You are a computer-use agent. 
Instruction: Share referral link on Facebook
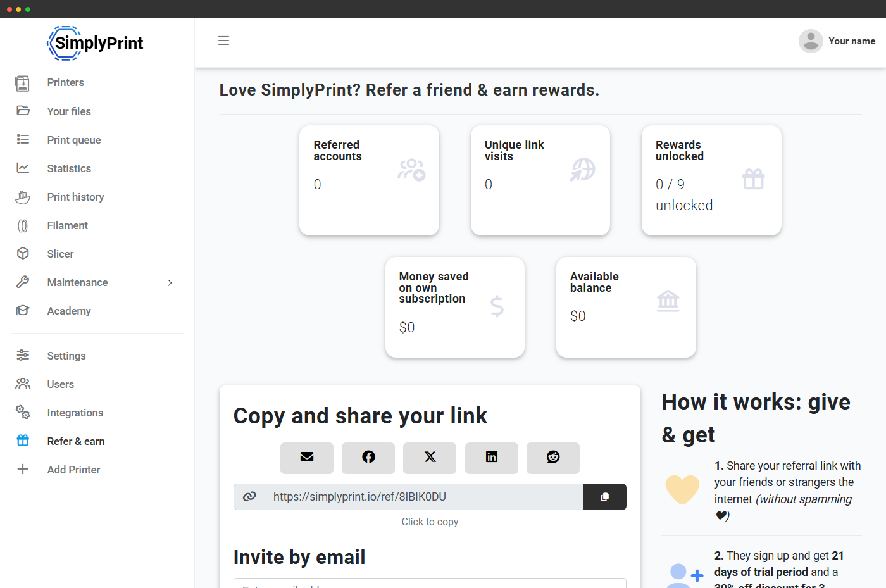[368, 458]
